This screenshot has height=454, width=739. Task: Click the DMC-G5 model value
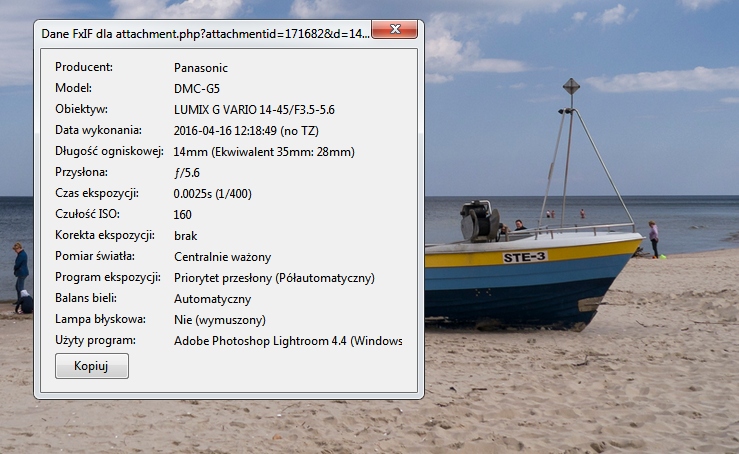[x=196, y=89]
